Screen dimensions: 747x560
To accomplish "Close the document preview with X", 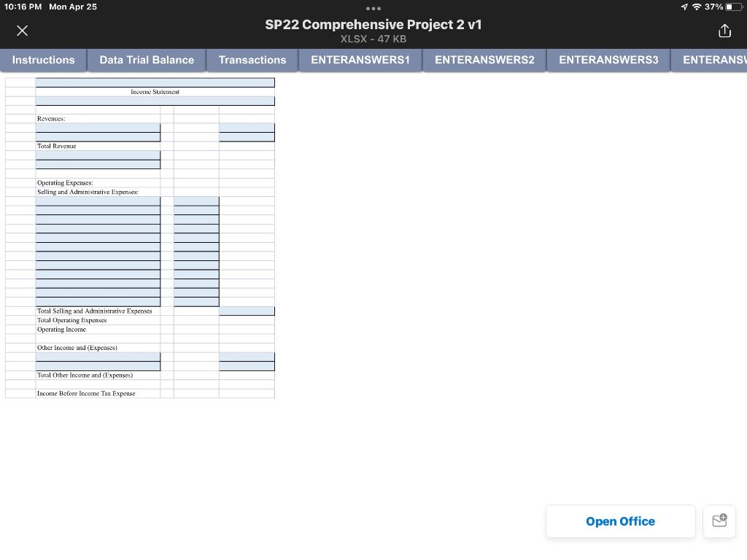I will click(22, 31).
